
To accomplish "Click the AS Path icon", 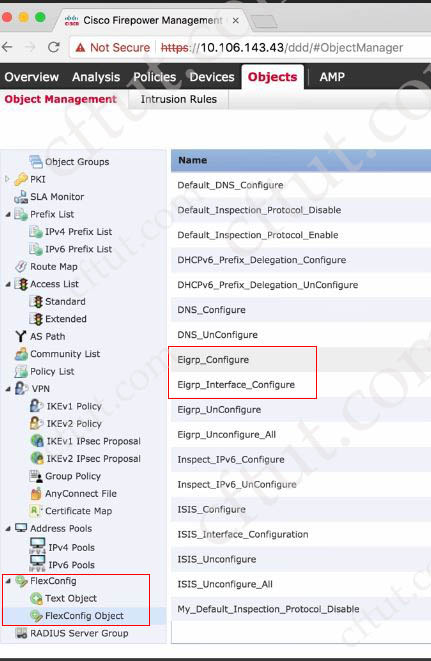I will pos(21,336).
